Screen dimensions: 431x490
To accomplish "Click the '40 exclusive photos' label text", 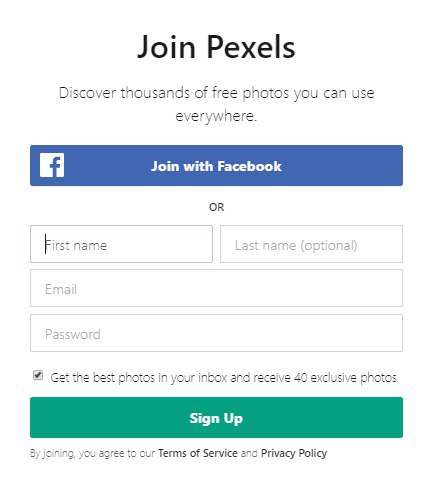I will coord(345,378).
